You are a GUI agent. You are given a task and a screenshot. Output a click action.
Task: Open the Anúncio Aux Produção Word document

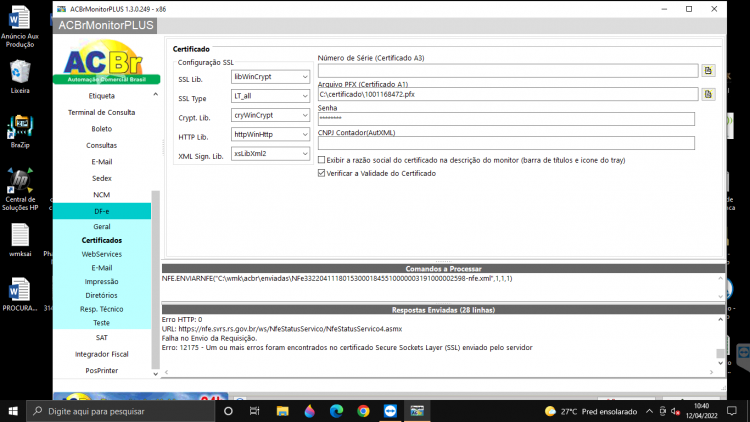[x=20, y=26]
